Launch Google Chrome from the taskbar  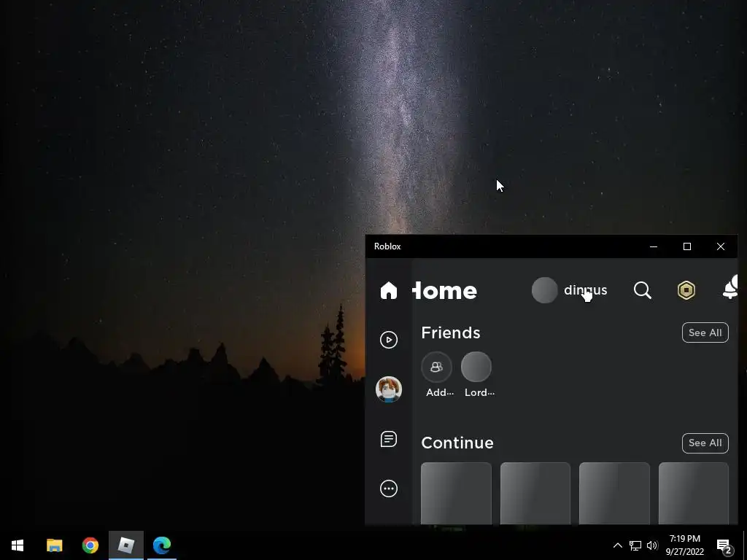tap(90, 545)
